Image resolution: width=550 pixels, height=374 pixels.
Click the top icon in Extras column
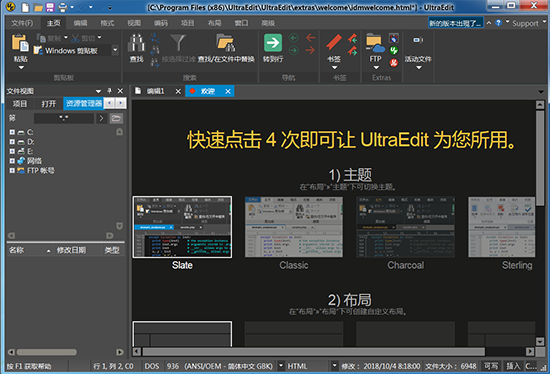394,38
